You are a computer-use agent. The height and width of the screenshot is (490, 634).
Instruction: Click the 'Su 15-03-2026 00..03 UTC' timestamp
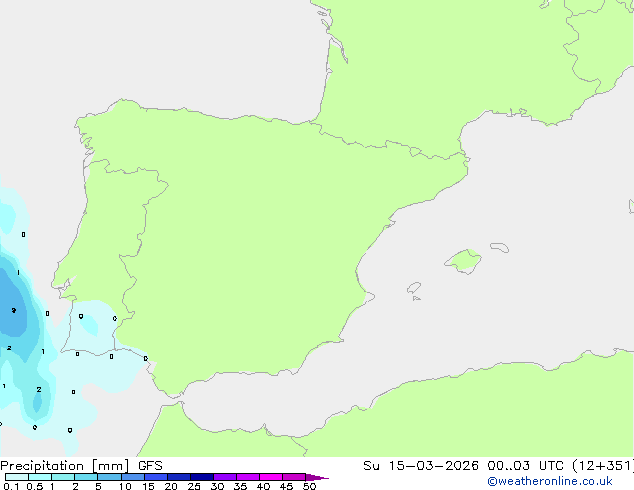tap(463, 466)
